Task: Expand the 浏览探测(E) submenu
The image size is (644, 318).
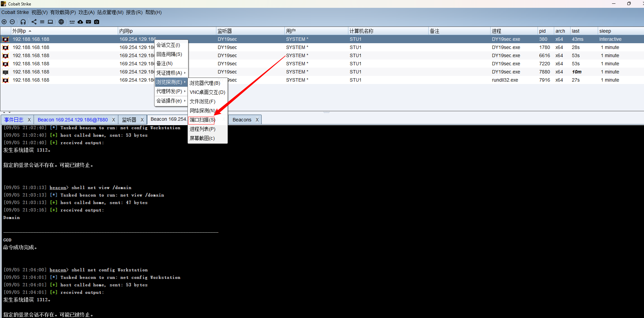Action: [171, 82]
